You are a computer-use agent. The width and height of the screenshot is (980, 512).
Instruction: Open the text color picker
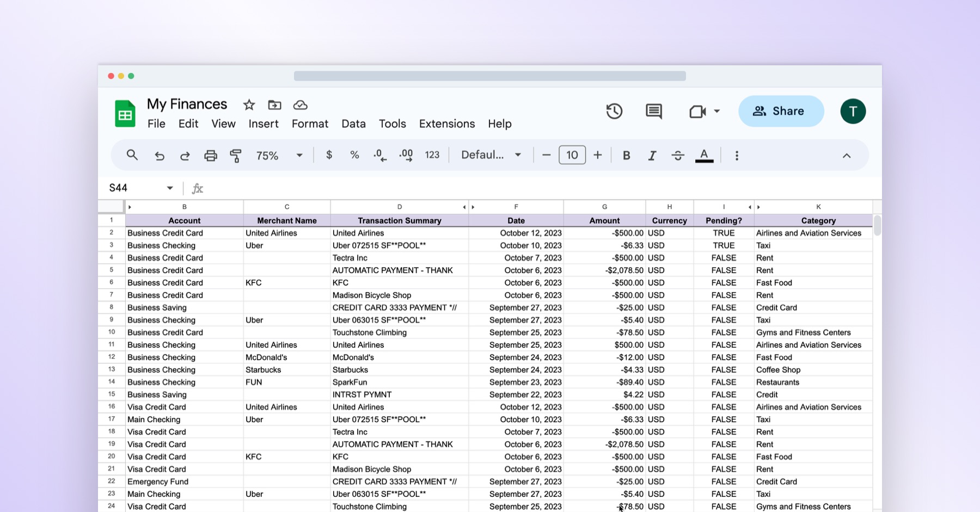pos(704,156)
